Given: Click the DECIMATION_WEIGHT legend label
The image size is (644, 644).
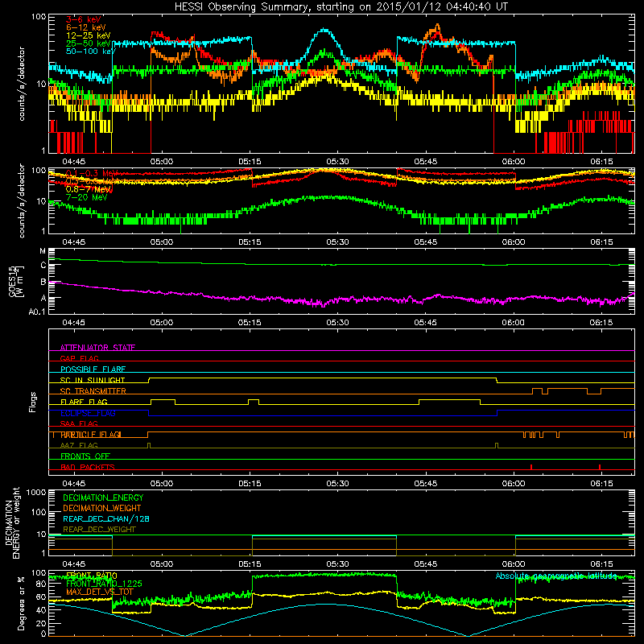Looking at the screenshot, I should click(102, 508).
